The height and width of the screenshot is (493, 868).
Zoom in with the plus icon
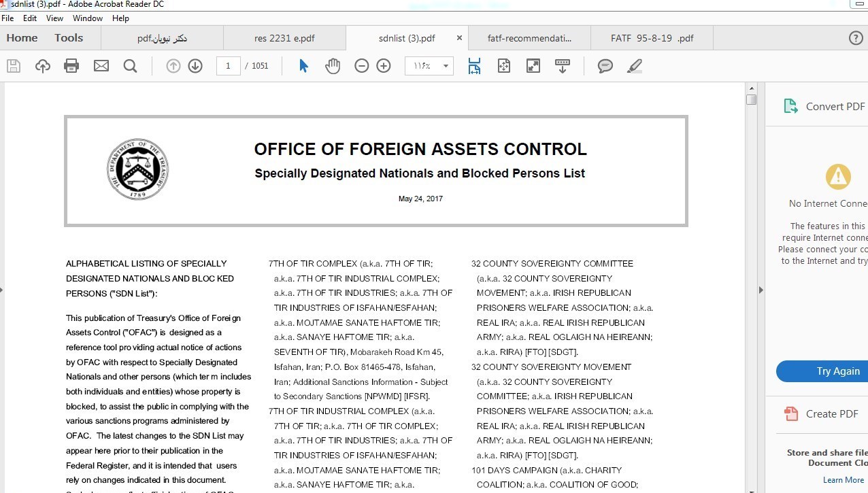coord(384,66)
